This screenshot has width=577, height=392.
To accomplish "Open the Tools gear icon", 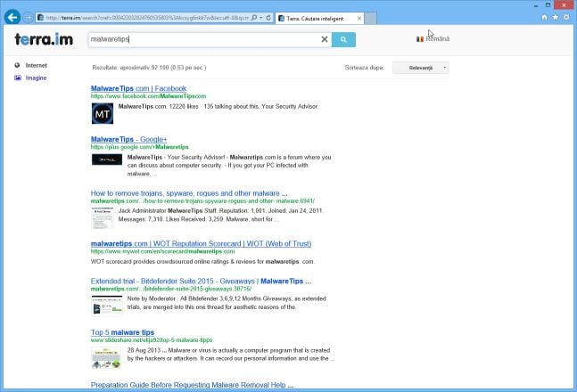I will coord(566,17).
